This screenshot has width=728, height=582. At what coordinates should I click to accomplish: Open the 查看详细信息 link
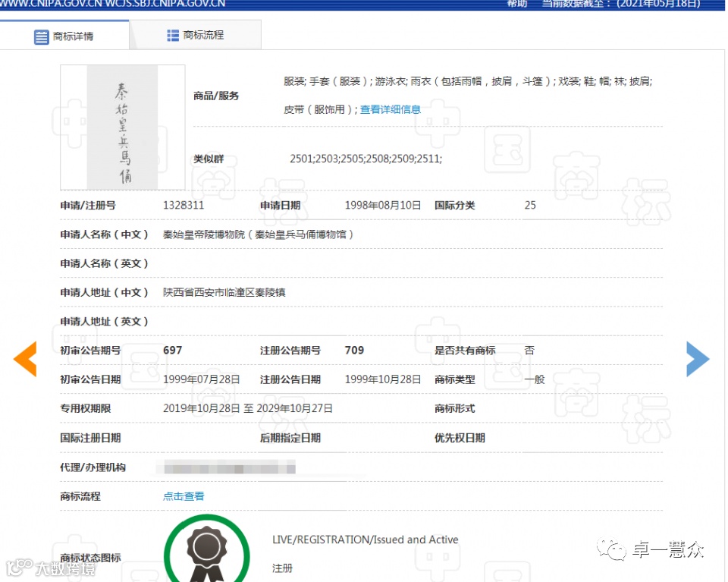(391, 109)
